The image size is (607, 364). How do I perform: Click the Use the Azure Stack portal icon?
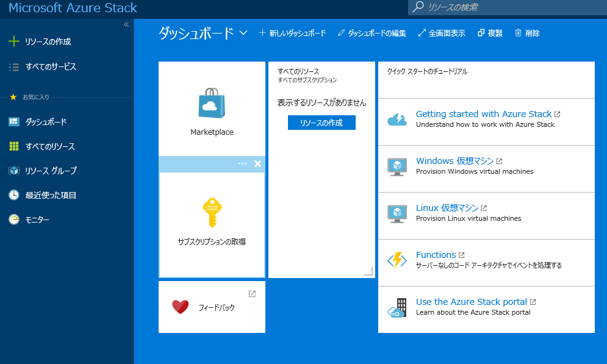397,307
